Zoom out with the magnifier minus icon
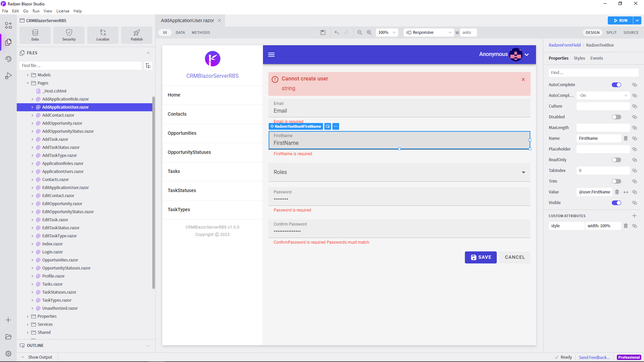The image size is (644, 362). 360,33
